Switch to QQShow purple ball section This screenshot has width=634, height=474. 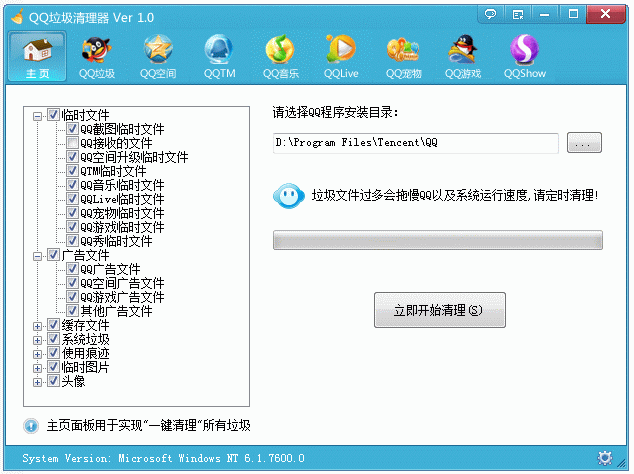click(x=524, y=57)
